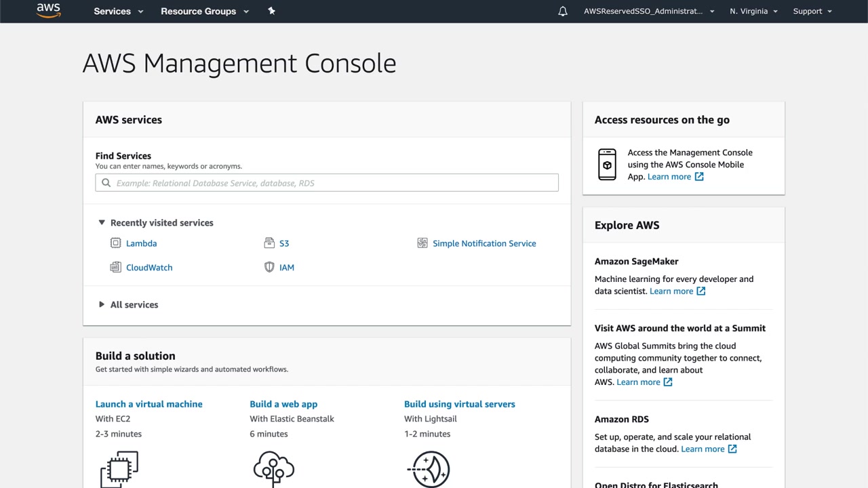
Task: Click the mobile app phone icon
Action: [x=607, y=165]
